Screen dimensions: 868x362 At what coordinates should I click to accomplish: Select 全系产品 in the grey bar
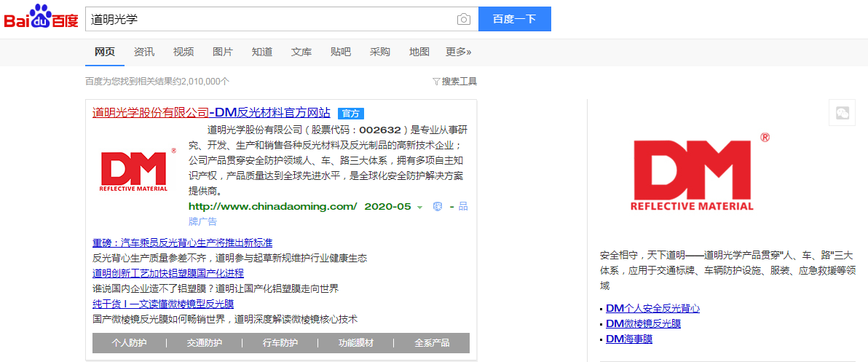(432, 342)
